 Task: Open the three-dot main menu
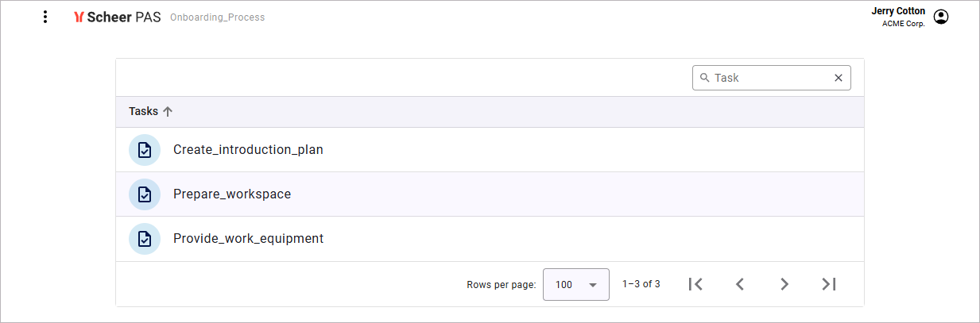pos(45,17)
